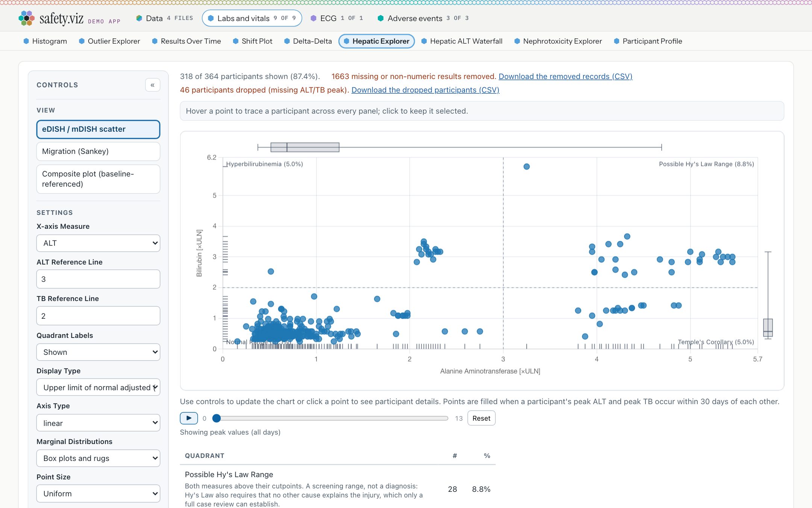
Task: Switch to the Hepatic Explorer tab
Action: point(377,41)
